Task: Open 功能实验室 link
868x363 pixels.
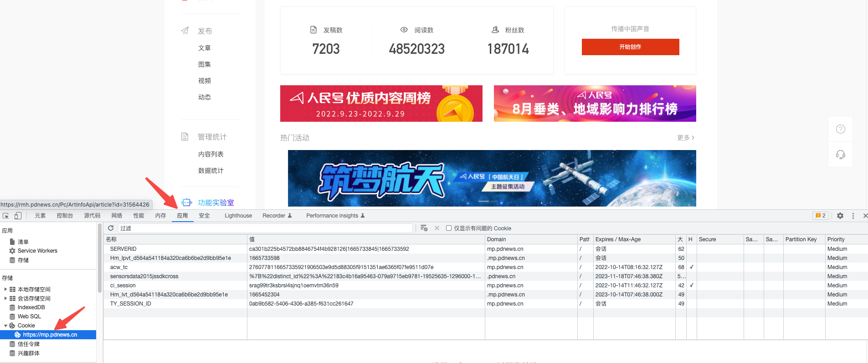Action: click(x=216, y=202)
